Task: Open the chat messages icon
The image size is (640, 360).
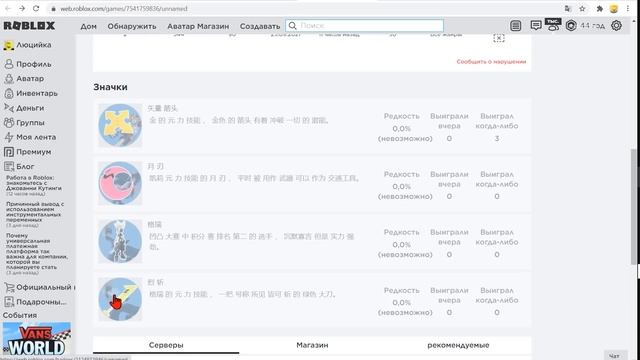Action: (x=536, y=26)
